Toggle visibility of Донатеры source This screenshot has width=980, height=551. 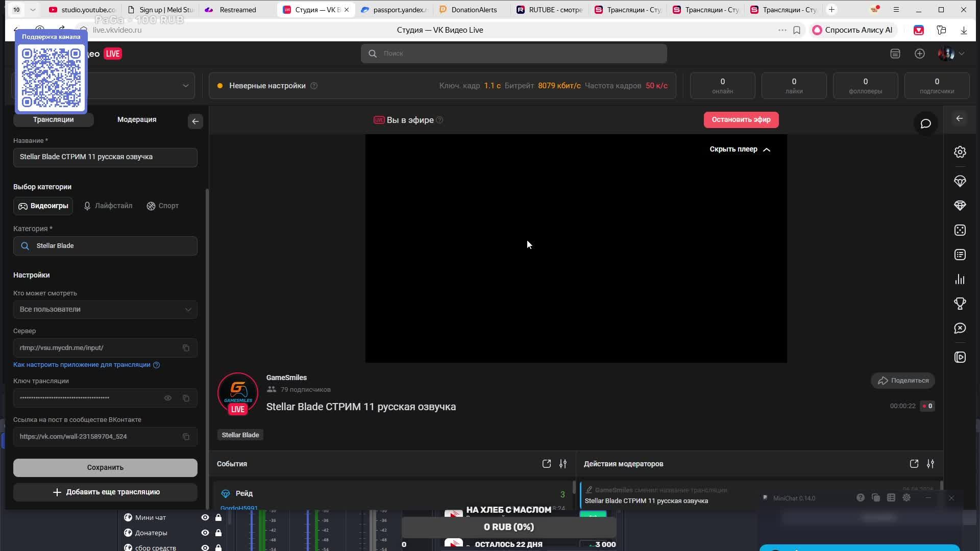pos(205,533)
